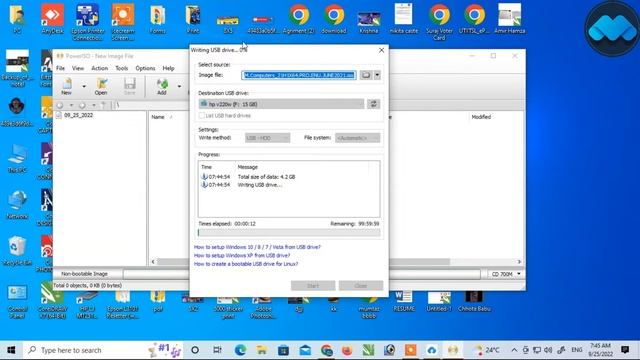Open Microsoft Edge from the taskbar
The height and width of the screenshot is (360, 640).
pos(240,350)
